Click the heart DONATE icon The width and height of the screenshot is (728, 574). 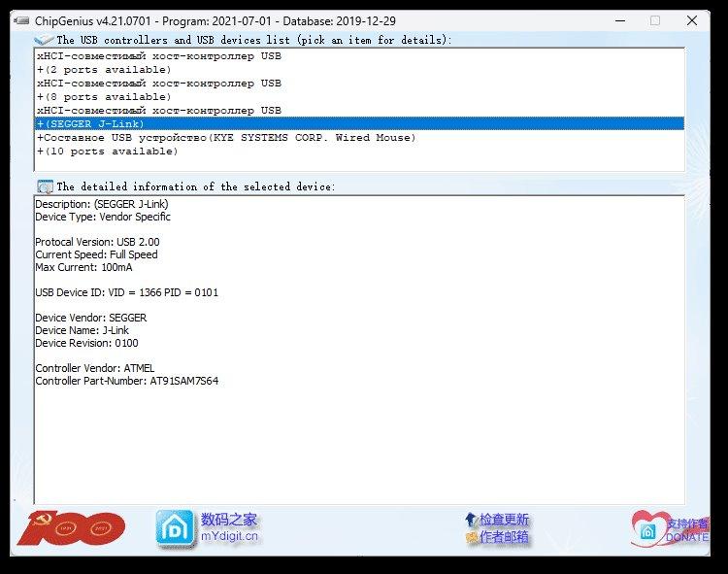pos(648,529)
